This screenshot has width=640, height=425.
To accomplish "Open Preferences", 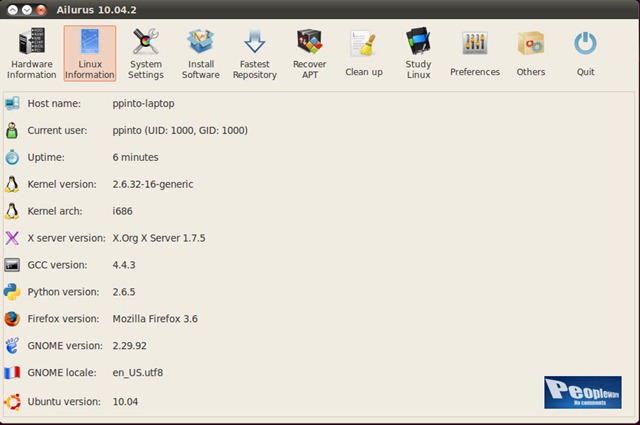I will (475, 53).
